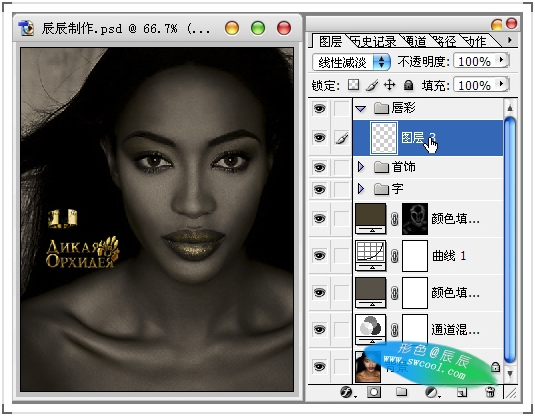Click link icon on 通道混 layer
The image size is (535, 416).
(394, 330)
